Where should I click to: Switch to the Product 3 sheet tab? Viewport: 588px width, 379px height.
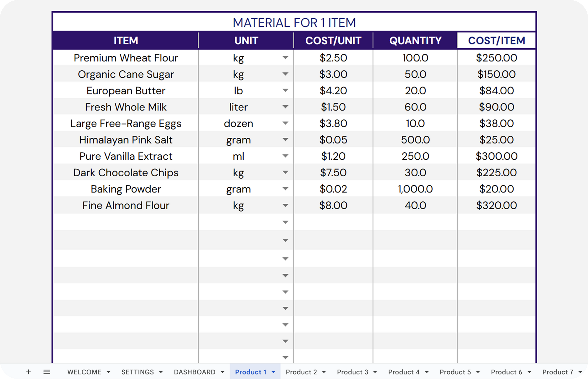point(352,372)
